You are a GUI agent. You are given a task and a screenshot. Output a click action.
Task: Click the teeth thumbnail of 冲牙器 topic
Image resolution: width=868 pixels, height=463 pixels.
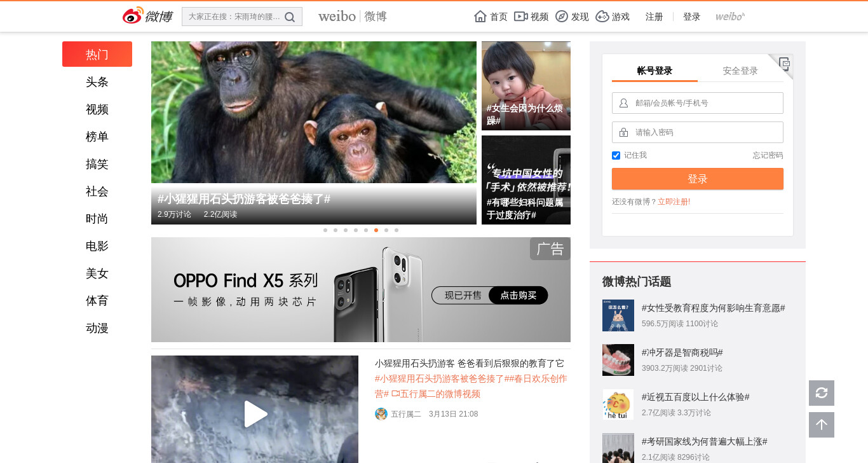point(618,360)
